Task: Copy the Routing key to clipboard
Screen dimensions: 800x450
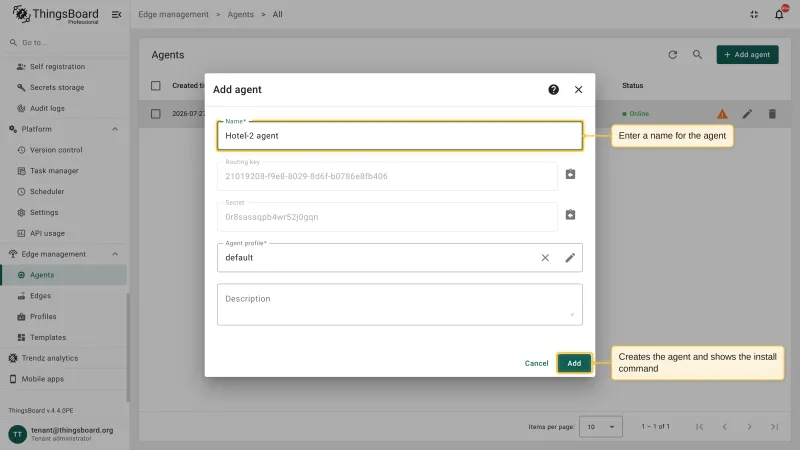Action: click(x=570, y=174)
